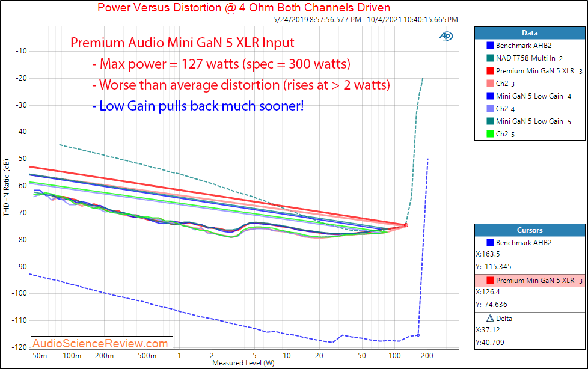Click the blue Low Gain pulls back annotation
This screenshot has width=588, height=369.
(x=198, y=106)
